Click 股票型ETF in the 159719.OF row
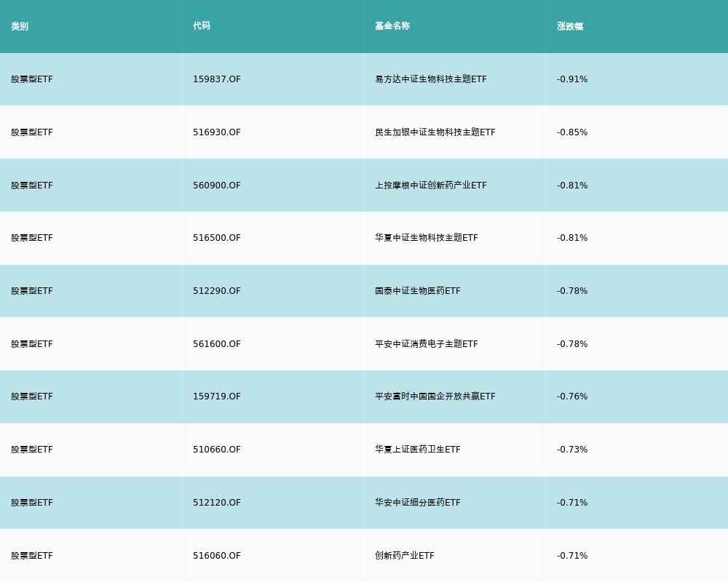Viewport: 728px width, 582px height. [32, 396]
